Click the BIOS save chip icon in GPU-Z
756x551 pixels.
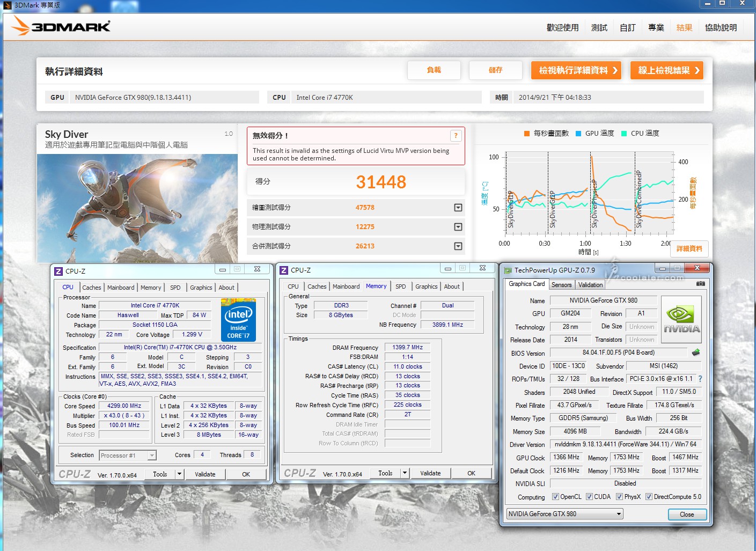click(x=696, y=352)
